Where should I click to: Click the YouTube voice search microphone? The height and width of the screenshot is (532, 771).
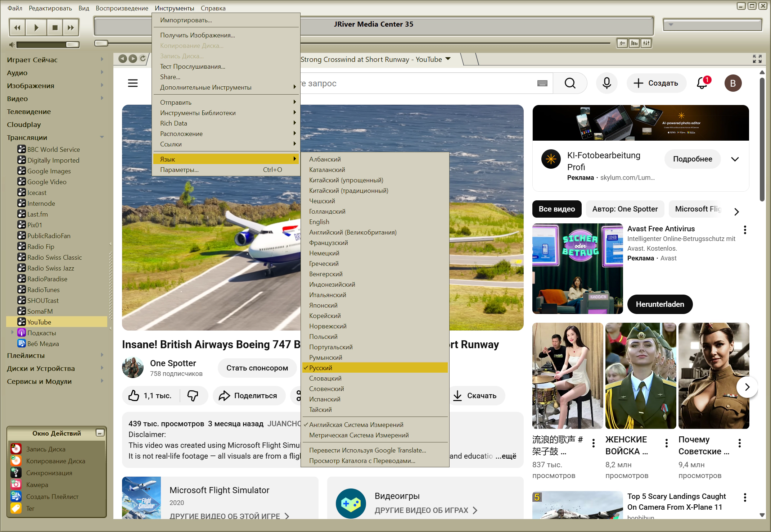click(x=607, y=83)
